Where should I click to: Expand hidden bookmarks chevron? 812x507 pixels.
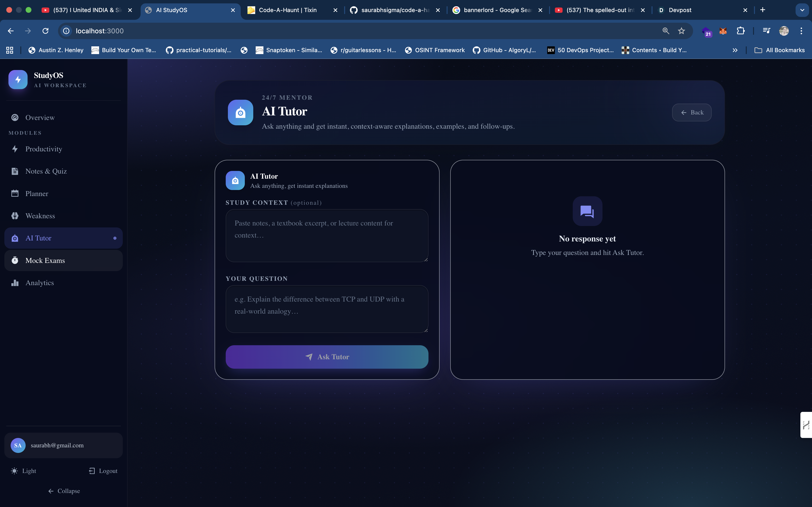tap(735, 50)
